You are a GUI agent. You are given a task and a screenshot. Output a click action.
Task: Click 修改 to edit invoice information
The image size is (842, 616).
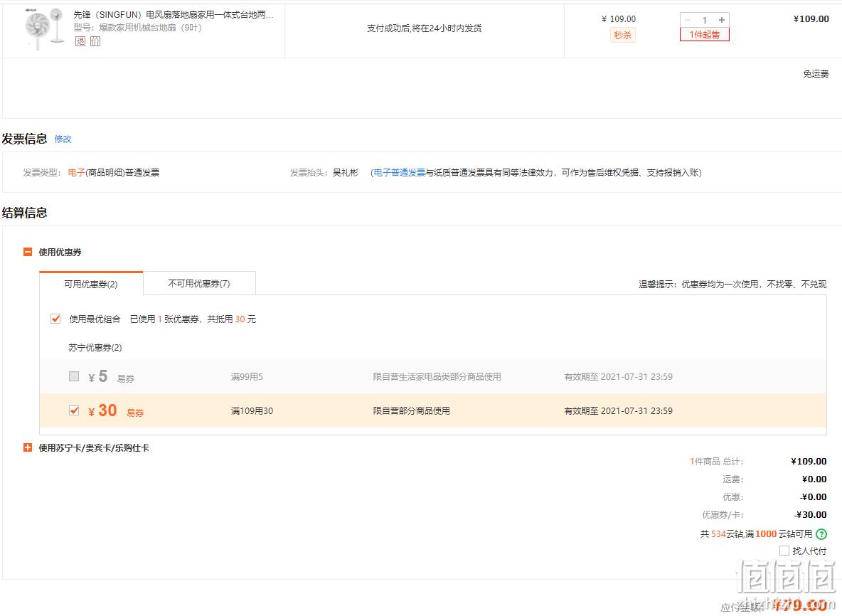pos(63,139)
